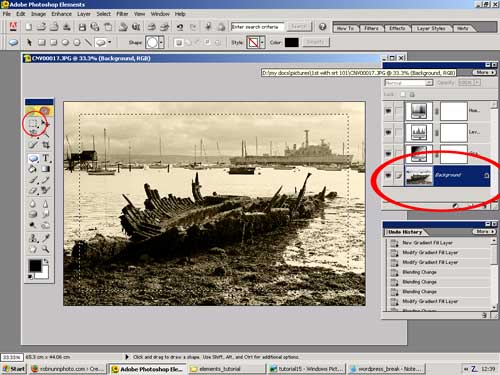Select the Crop tool

click(x=46, y=145)
